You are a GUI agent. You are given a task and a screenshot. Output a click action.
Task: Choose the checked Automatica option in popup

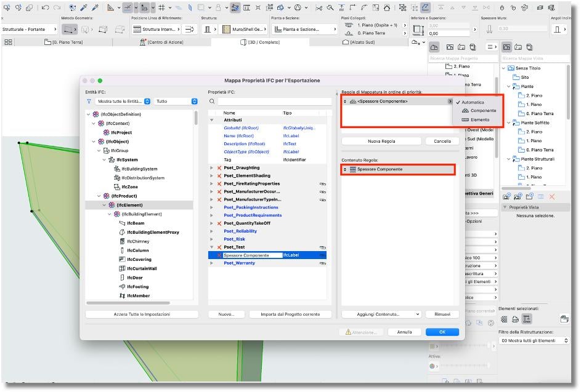(473, 102)
